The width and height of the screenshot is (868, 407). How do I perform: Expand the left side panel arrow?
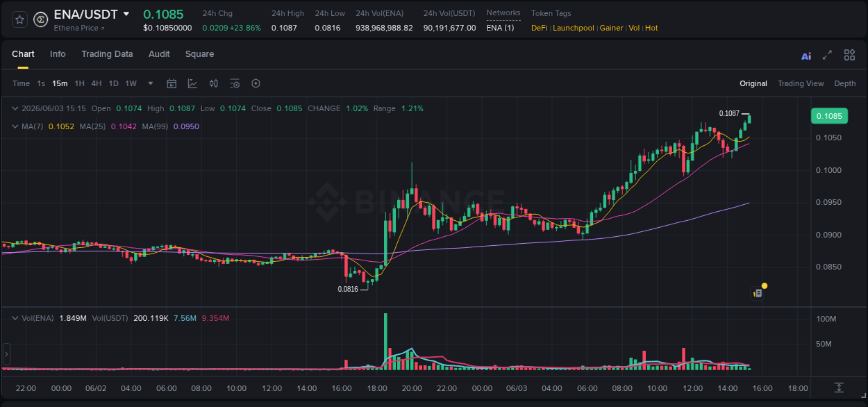point(6,354)
